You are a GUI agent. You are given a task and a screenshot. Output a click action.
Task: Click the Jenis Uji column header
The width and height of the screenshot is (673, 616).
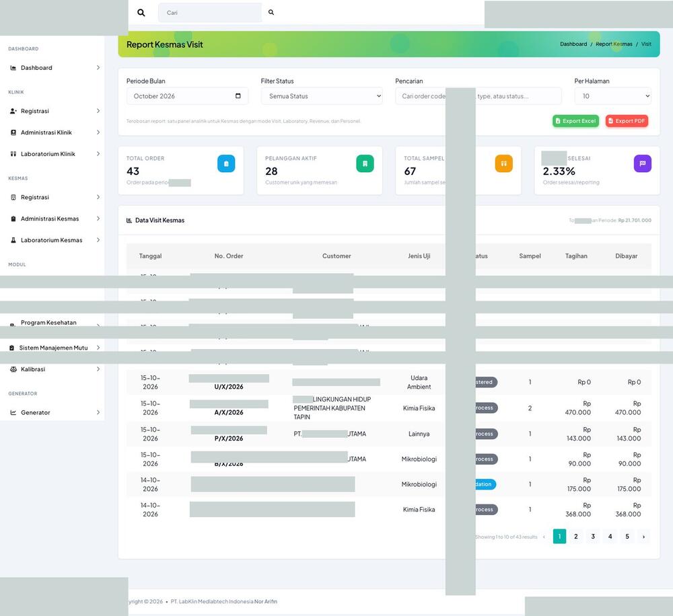click(419, 256)
